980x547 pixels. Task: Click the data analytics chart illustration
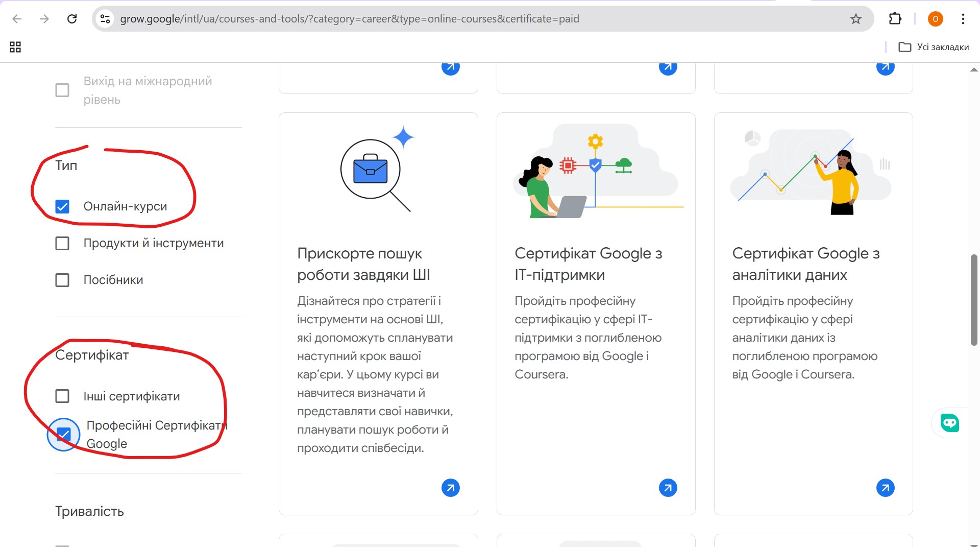tap(811, 171)
